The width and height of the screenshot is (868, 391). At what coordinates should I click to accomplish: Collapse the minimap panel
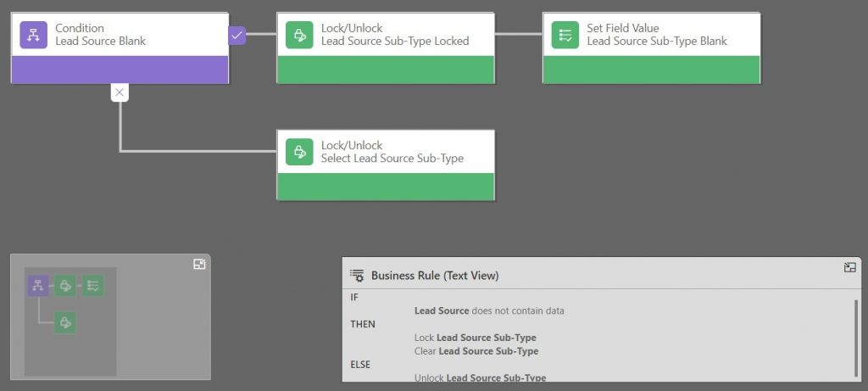pyautogui.click(x=199, y=265)
